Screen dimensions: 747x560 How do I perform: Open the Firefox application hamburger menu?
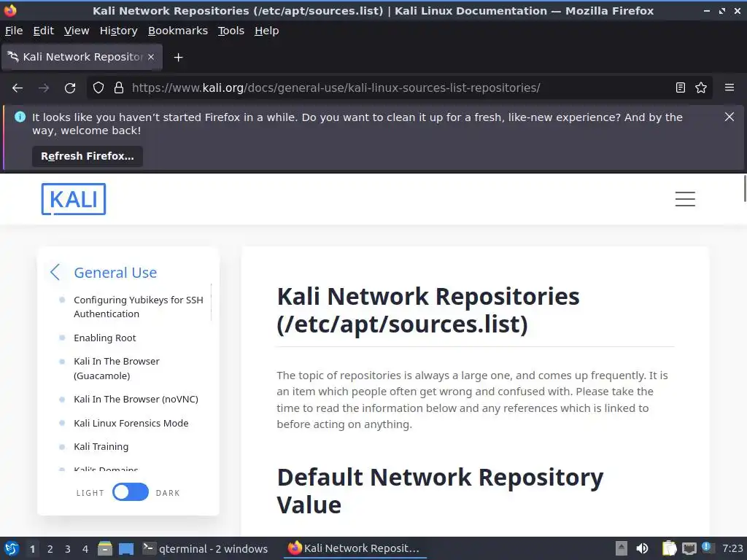tap(729, 87)
